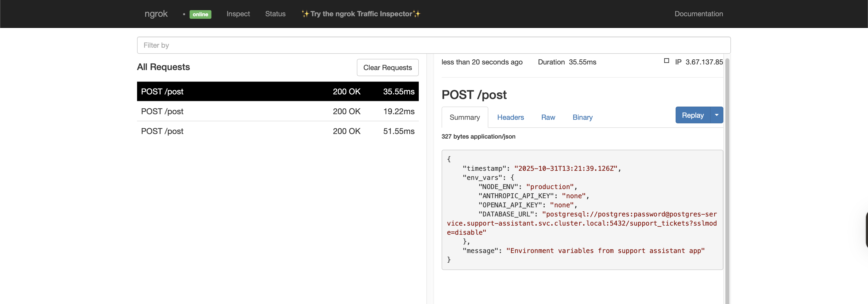The width and height of the screenshot is (868, 304).
Task: View the Binary tab
Action: tap(582, 117)
